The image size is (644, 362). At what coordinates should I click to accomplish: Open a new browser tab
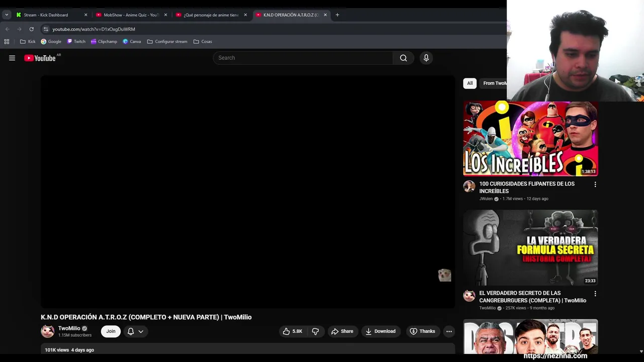click(337, 15)
